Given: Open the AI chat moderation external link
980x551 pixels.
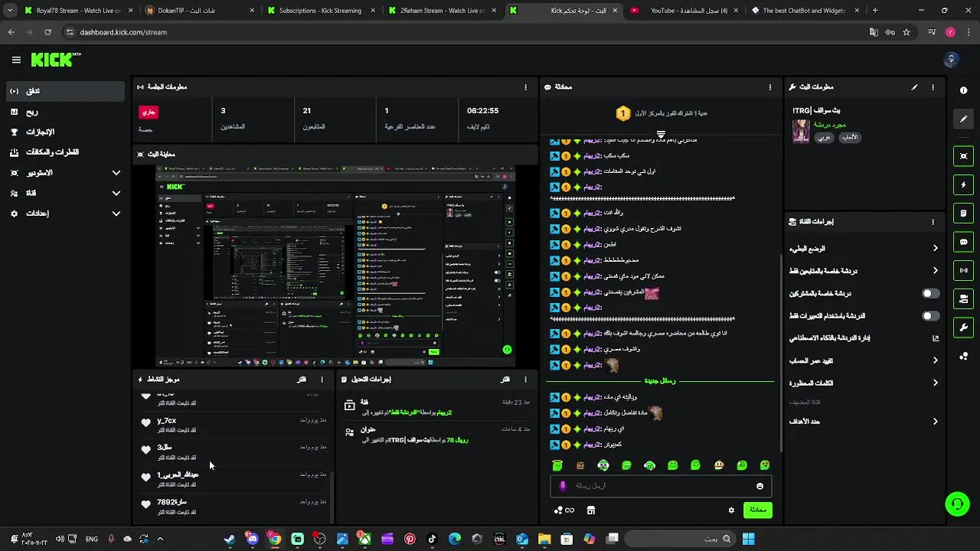Looking at the screenshot, I should click(935, 338).
